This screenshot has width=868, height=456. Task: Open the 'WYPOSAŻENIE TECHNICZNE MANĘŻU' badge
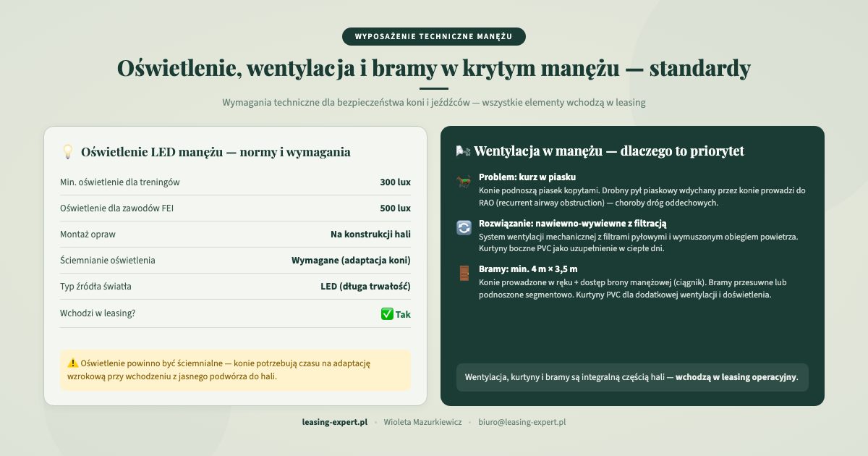(433, 36)
